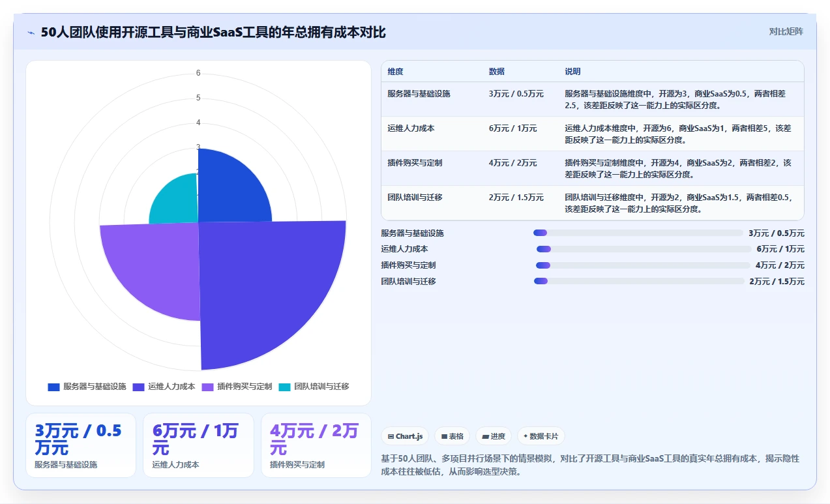The height and width of the screenshot is (504, 830).
Task: Click 运维人力成本 table row name
Action: coord(411,128)
